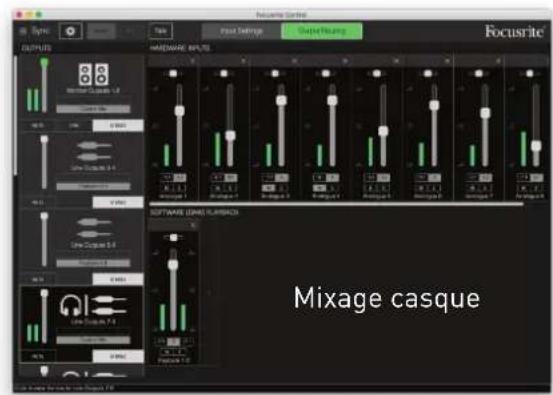Unmute the Analogue 3 channel
The height and width of the screenshot is (395, 553).
pyautogui.click(x=269, y=188)
